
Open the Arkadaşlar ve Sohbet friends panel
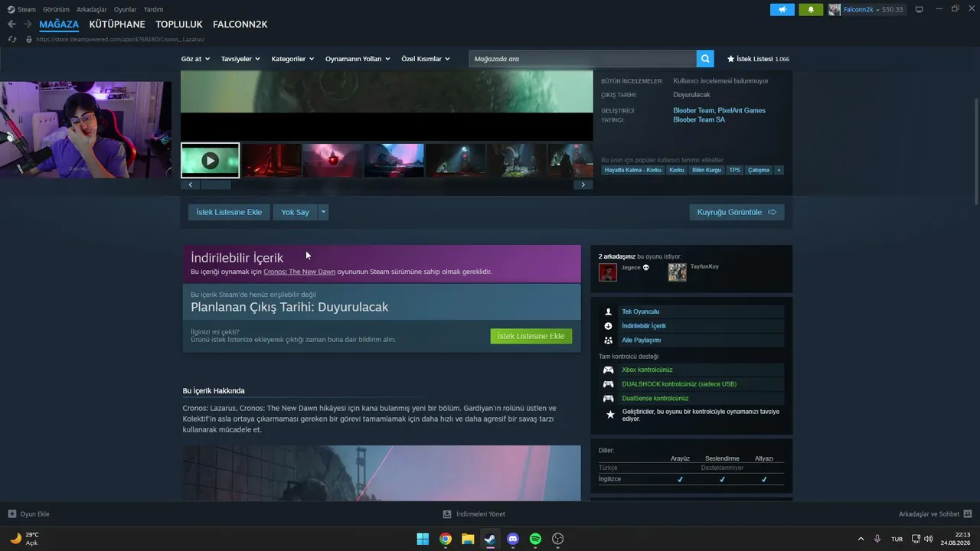point(935,514)
